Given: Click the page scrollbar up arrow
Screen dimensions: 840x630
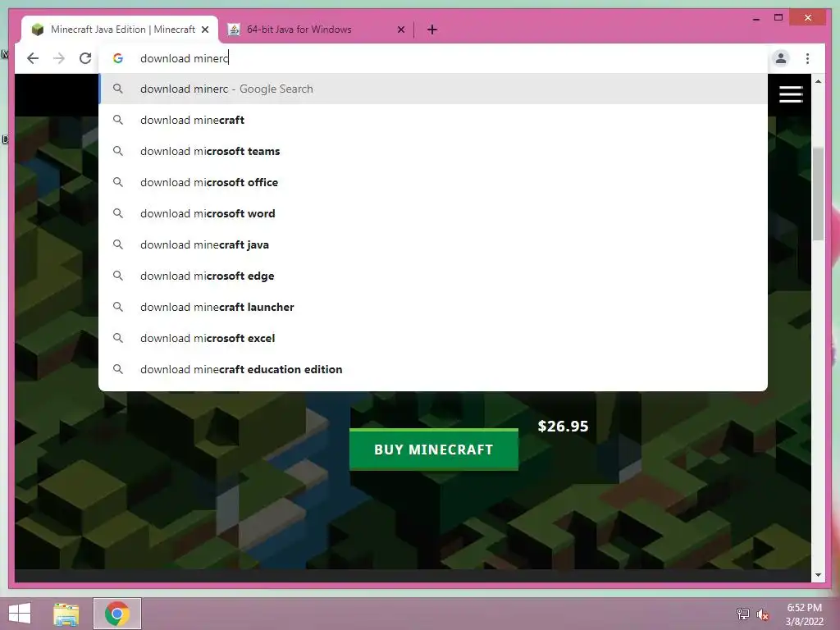Looking at the screenshot, I should tap(818, 81).
